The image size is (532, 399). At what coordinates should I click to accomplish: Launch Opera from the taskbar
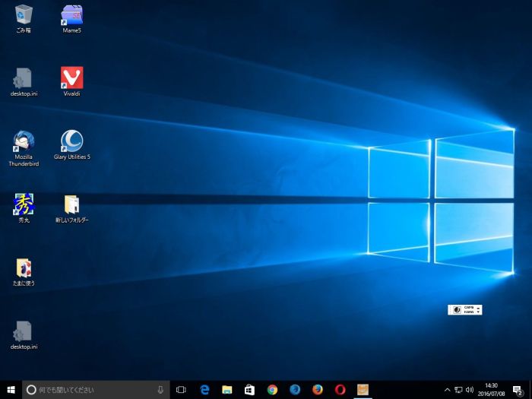point(340,390)
